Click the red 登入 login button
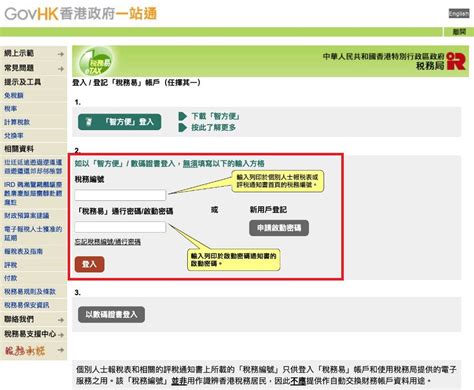Viewport: 474px width, 390px height. point(89,264)
